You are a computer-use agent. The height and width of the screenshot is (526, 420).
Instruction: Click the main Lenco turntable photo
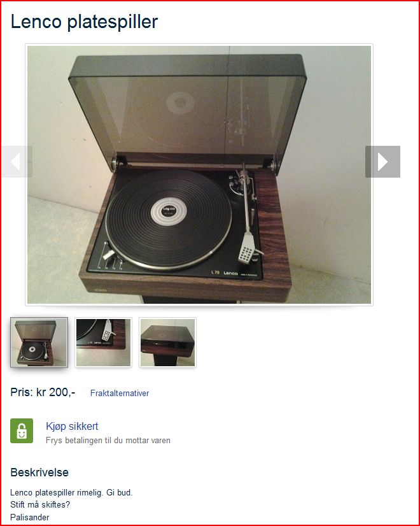(x=199, y=174)
